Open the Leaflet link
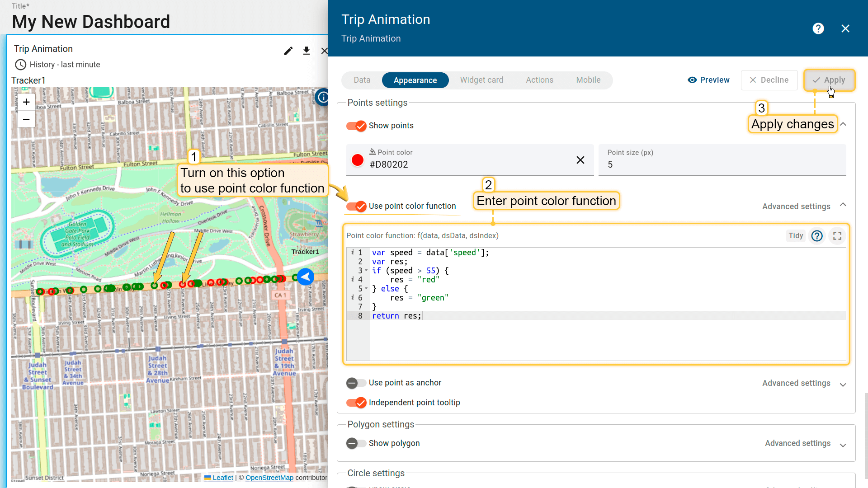The width and height of the screenshot is (868, 488). click(x=223, y=478)
